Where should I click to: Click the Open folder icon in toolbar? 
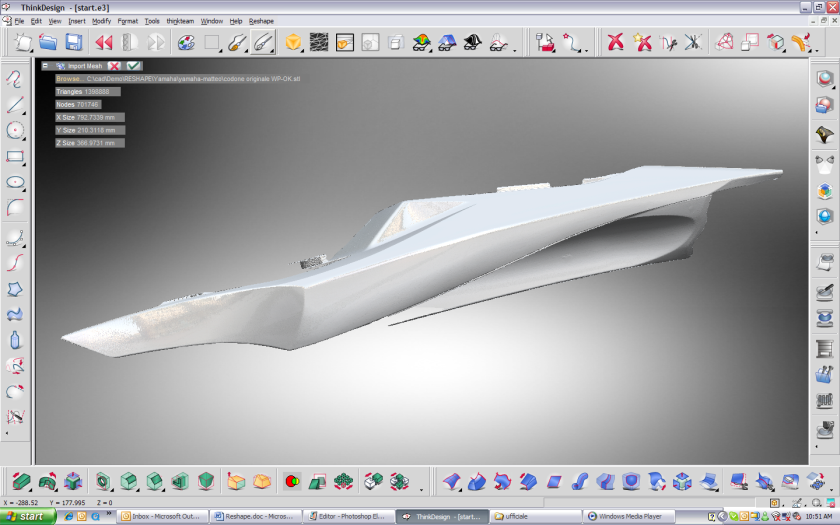click(x=47, y=42)
